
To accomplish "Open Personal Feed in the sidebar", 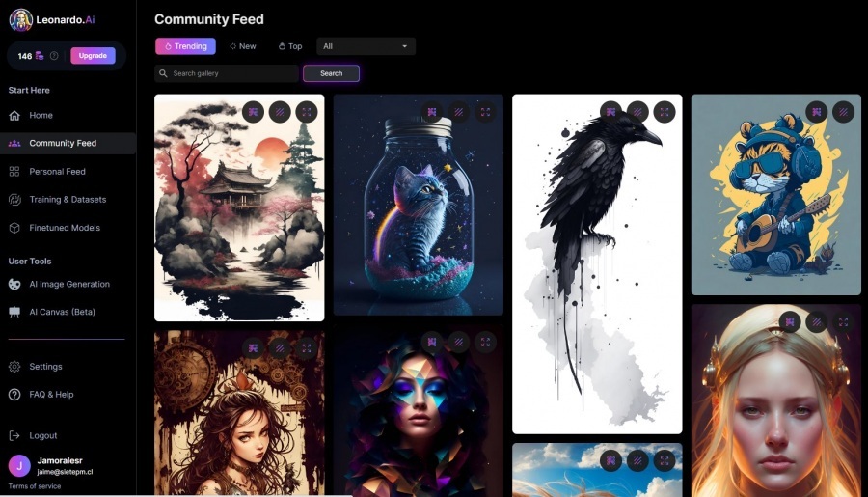I will pyautogui.click(x=57, y=171).
